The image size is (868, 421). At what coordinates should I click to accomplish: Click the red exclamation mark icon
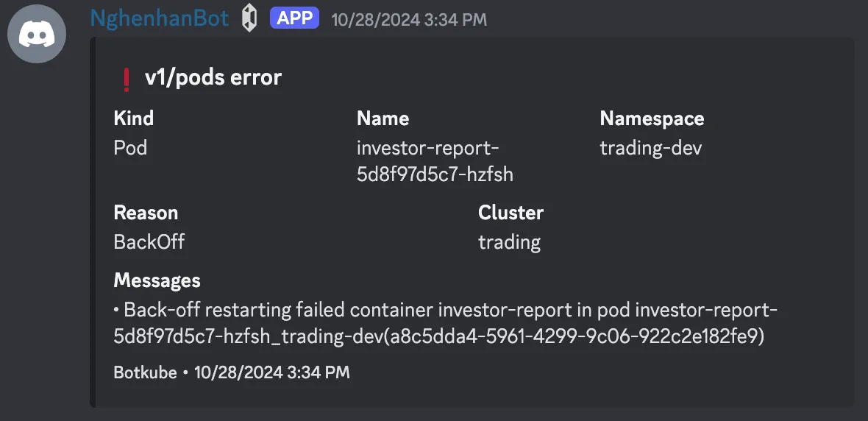[x=127, y=79]
